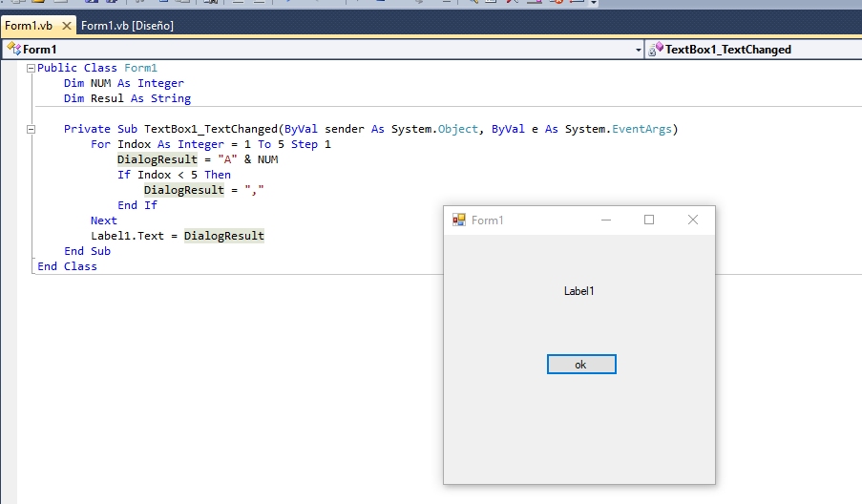
Task: Click the EventArgs type in Sub signature
Action: [641, 129]
